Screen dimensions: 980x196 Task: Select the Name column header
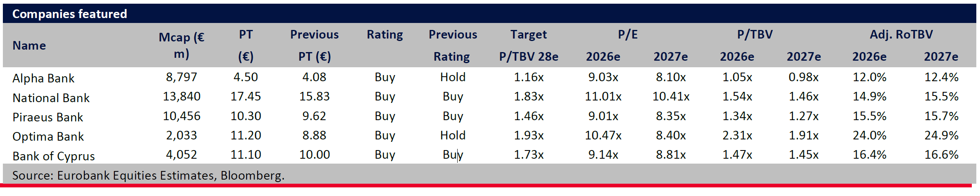click(29, 45)
